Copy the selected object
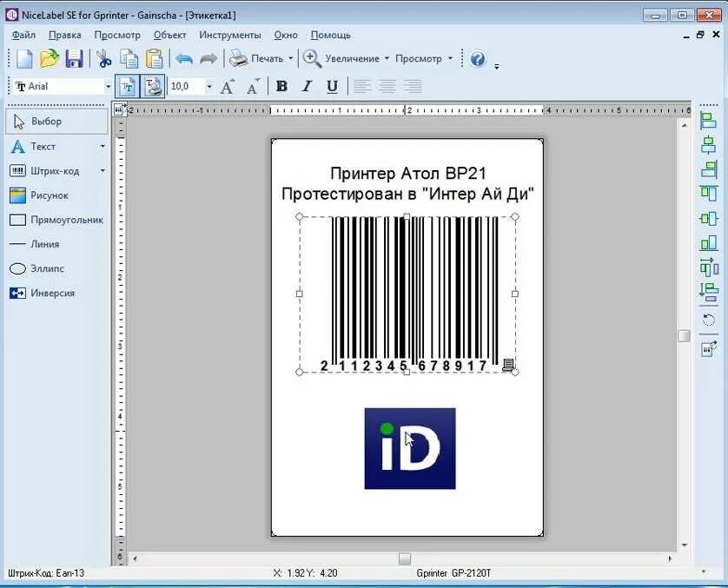The height and width of the screenshot is (588, 728). (129, 59)
